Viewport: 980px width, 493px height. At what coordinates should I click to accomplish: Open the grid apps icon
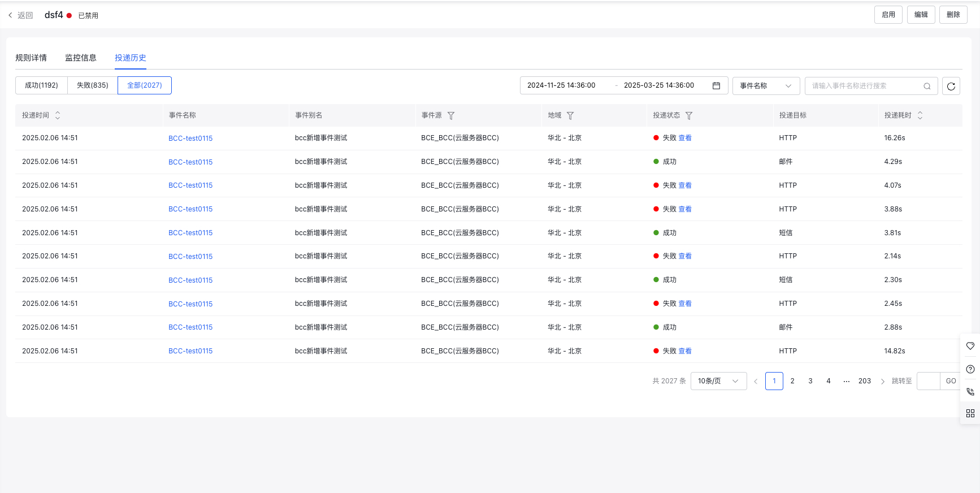pyautogui.click(x=970, y=413)
